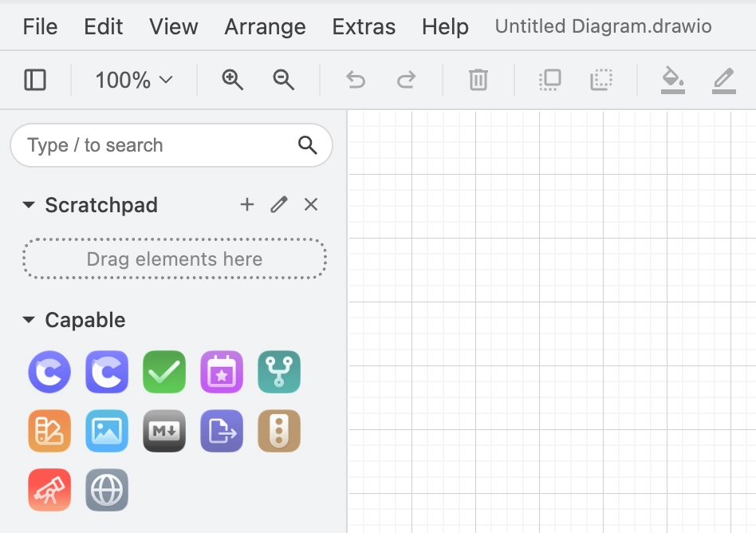Select the Markdown M↓ shape

[x=164, y=431]
